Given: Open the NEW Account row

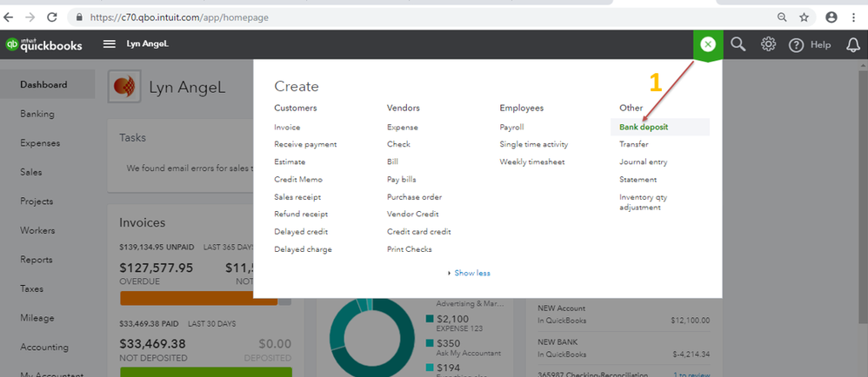Looking at the screenshot, I should (624, 314).
